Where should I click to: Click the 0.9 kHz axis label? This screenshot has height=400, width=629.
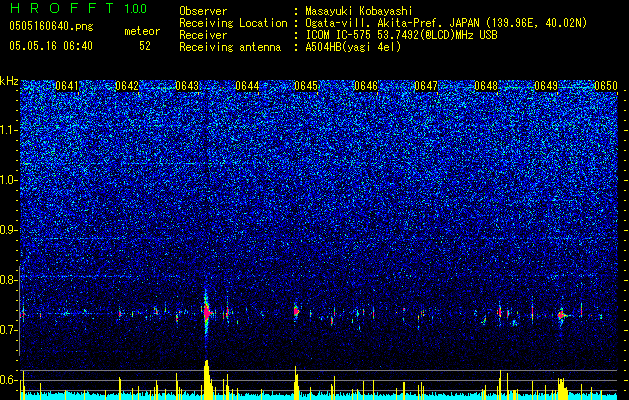[x=9, y=230]
